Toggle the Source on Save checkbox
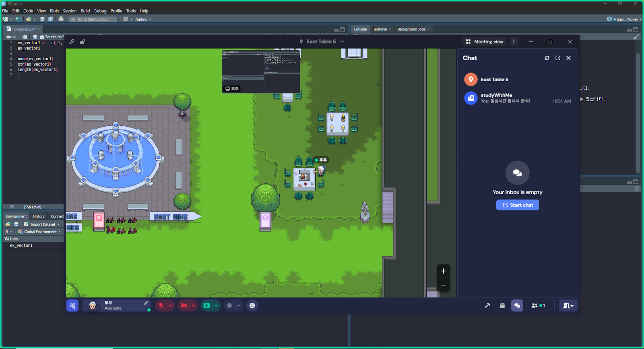The width and height of the screenshot is (644, 349). click(42, 37)
